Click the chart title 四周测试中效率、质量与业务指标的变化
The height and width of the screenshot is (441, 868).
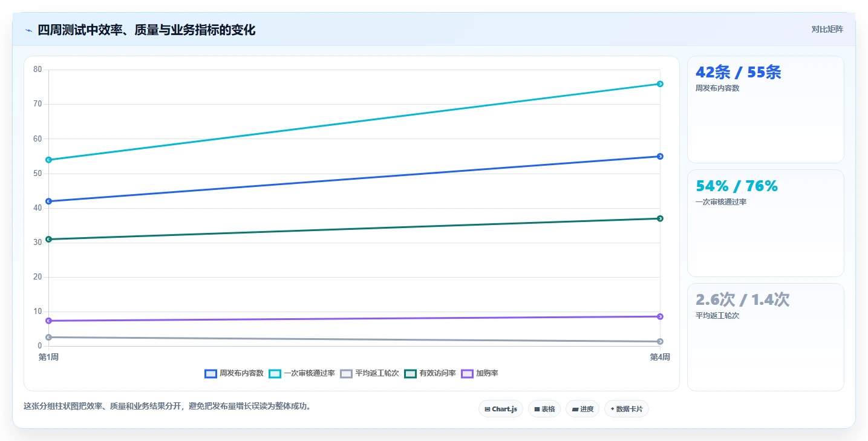coord(146,30)
